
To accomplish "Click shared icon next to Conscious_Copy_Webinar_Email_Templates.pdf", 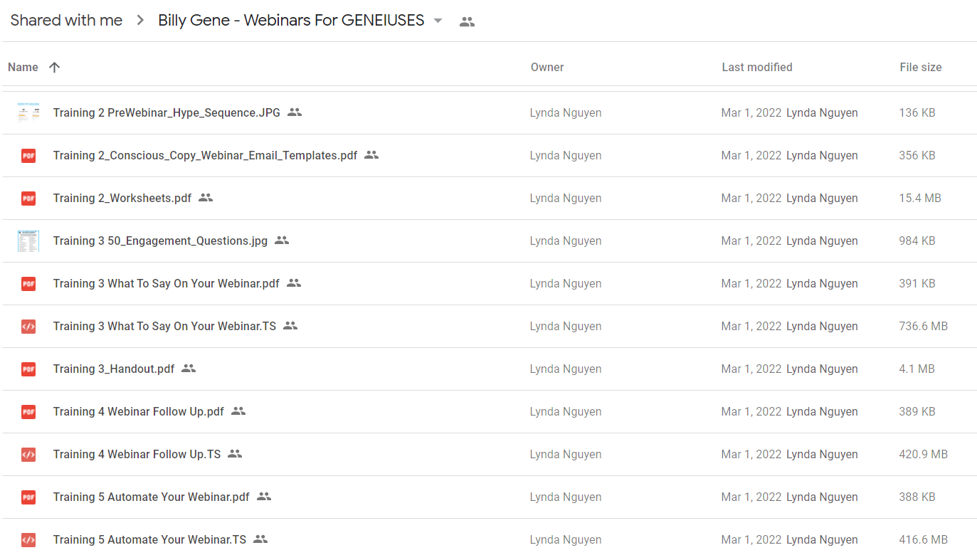I will coord(371,154).
